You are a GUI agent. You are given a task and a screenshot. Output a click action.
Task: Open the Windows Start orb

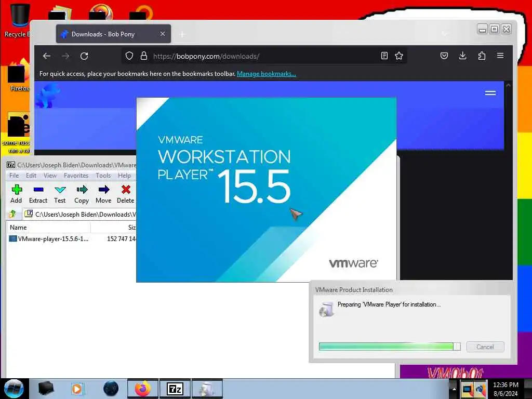tap(14, 389)
